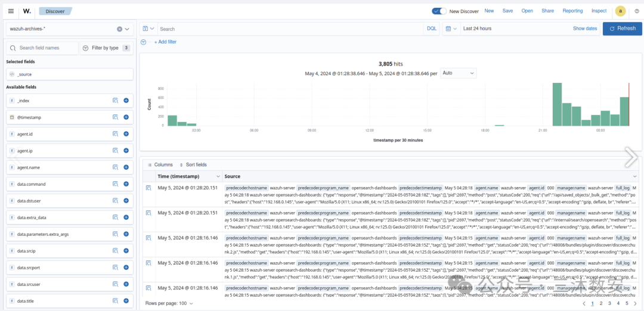
Task: Click the Discover breadcrumb tab
Action: pyautogui.click(x=55, y=11)
